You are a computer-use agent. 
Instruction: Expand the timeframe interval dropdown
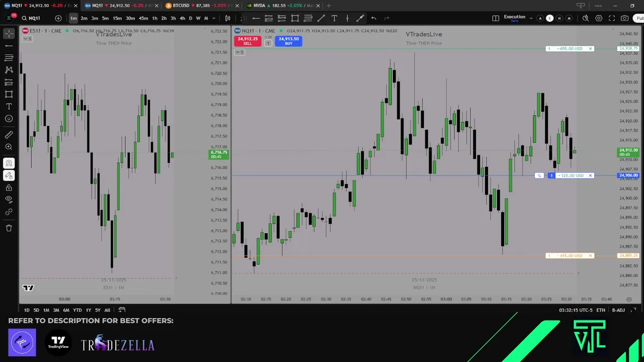pyautogui.click(x=214, y=18)
